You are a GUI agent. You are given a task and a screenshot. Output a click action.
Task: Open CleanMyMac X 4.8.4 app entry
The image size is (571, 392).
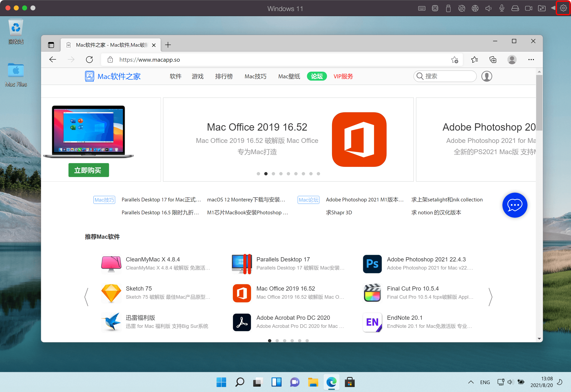point(155,264)
